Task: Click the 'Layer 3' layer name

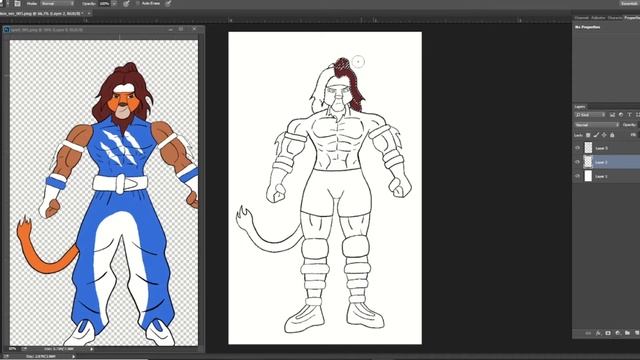Action: [601, 148]
